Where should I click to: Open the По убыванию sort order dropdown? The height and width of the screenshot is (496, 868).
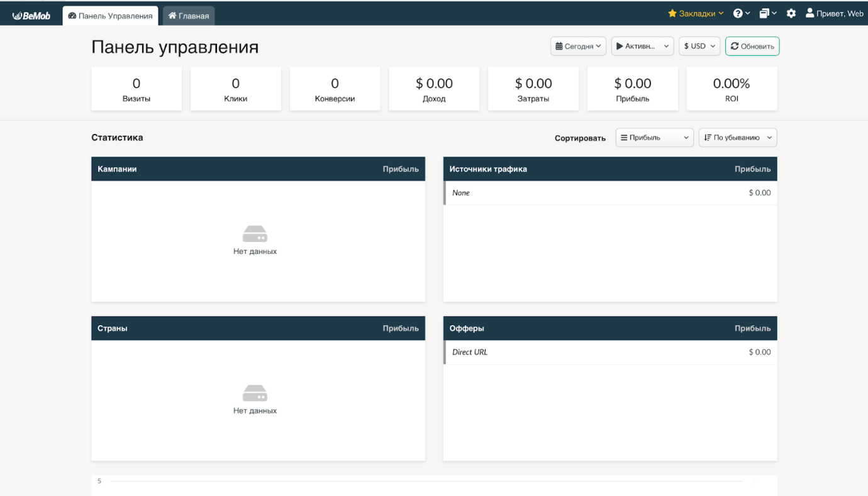[738, 138]
